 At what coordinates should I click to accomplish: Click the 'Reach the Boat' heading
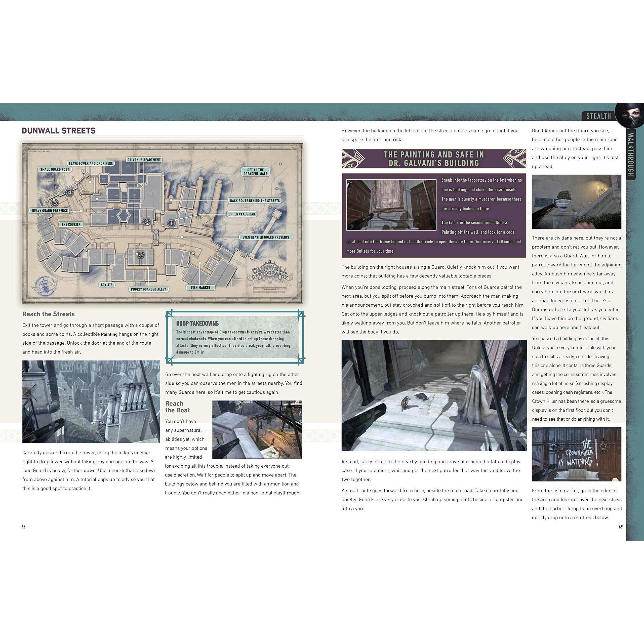[177, 407]
